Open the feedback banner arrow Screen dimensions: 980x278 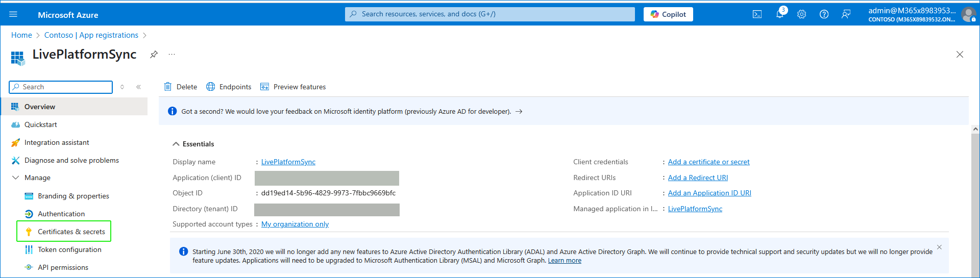click(519, 111)
